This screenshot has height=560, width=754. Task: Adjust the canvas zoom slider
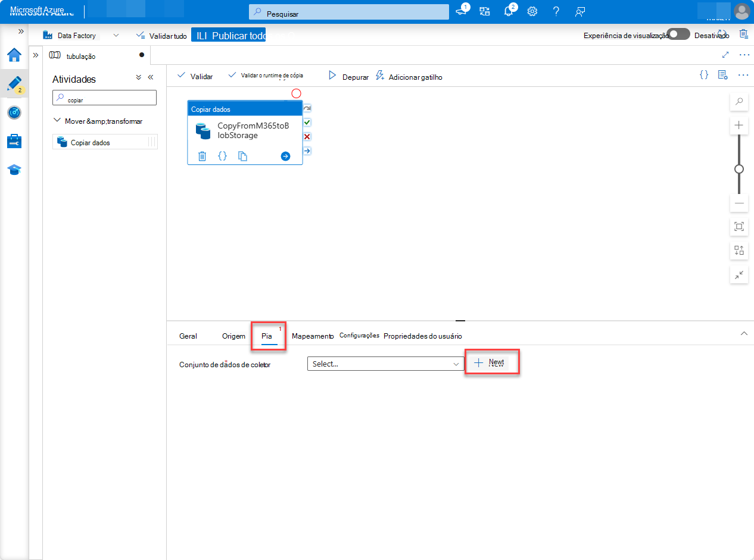point(739,169)
